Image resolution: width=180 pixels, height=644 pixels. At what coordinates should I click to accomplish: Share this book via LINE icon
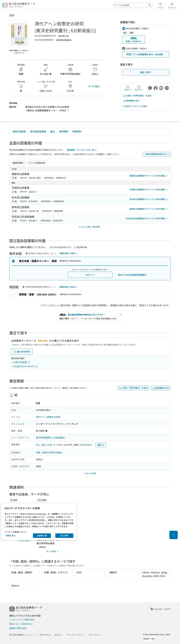(x=161, y=88)
